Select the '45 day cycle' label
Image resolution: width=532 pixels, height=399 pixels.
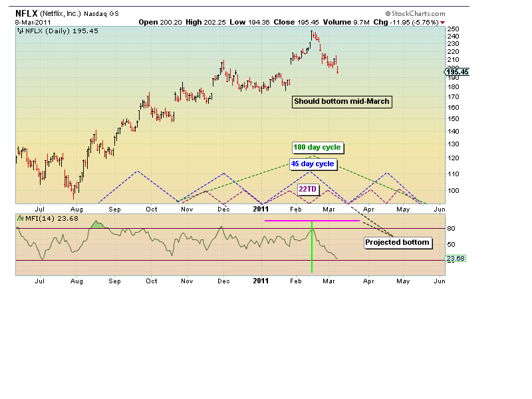(313, 164)
